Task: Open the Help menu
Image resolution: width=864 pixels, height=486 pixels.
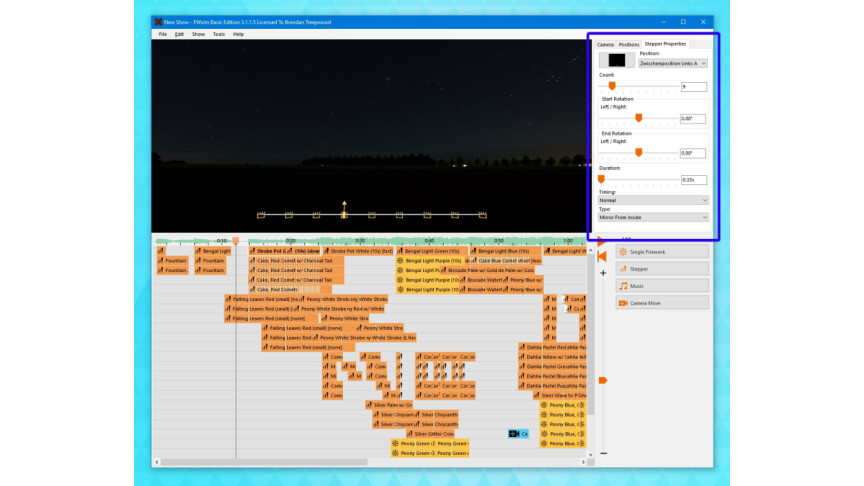Action: [x=238, y=34]
